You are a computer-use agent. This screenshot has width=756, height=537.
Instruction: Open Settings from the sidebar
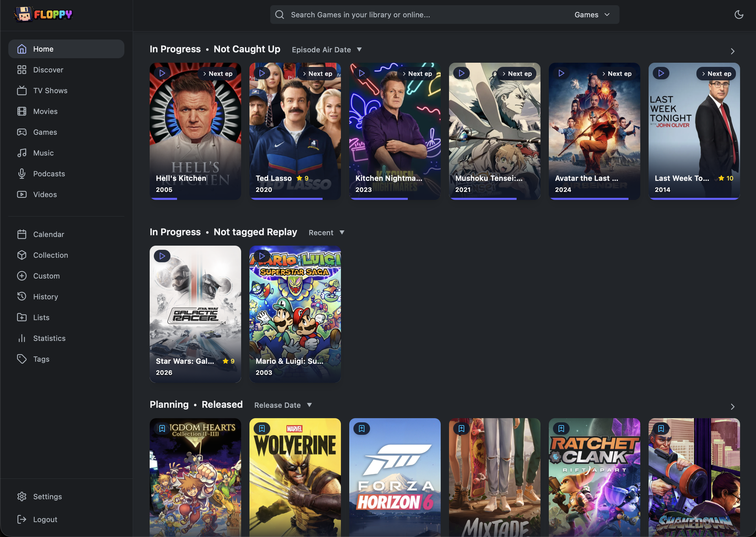pyautogui.click(x=66, y=496)
